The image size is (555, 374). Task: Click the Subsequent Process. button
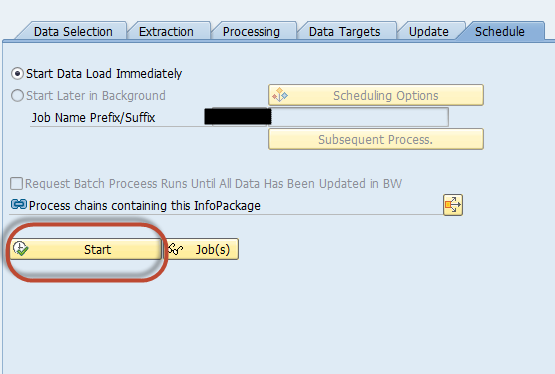(x=376, y=139)
